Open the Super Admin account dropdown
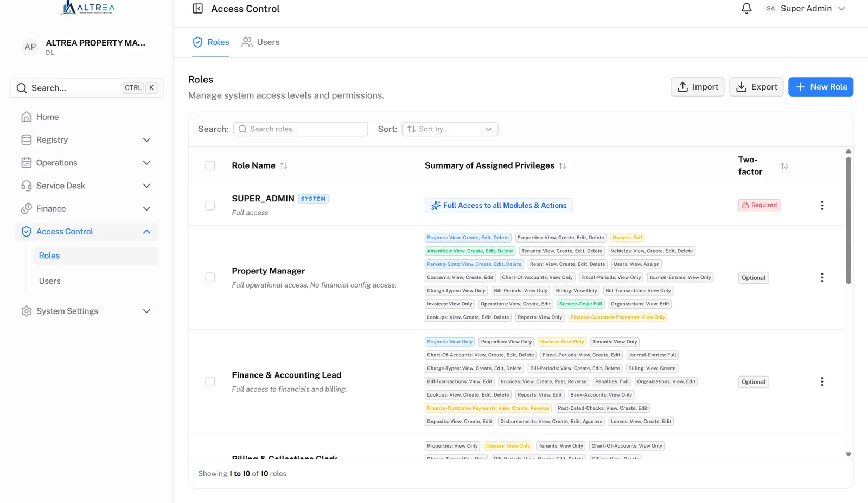 point(805,9)
